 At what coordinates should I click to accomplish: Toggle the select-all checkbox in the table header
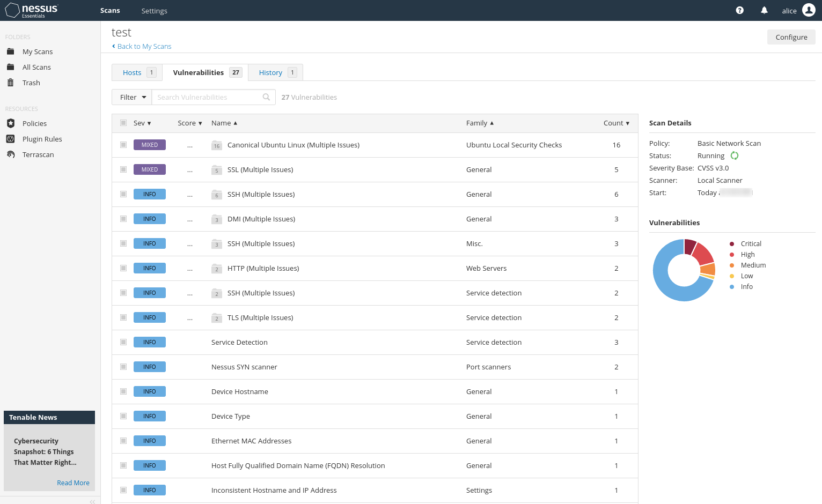123,123
